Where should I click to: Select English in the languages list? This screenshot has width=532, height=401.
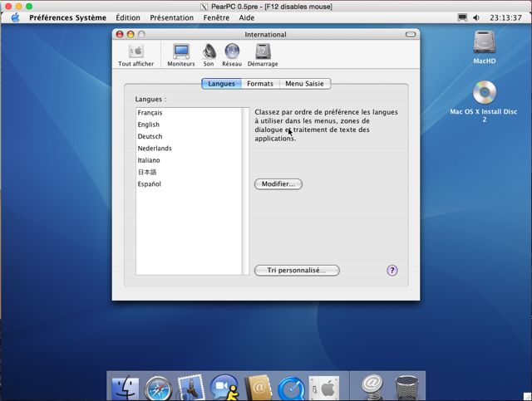tap(189, 125)
